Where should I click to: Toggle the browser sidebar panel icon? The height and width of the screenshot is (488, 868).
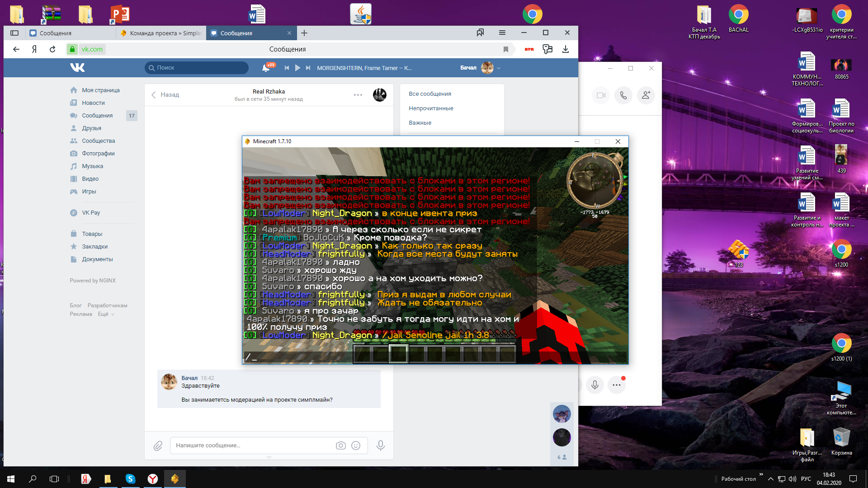[14, 33]
